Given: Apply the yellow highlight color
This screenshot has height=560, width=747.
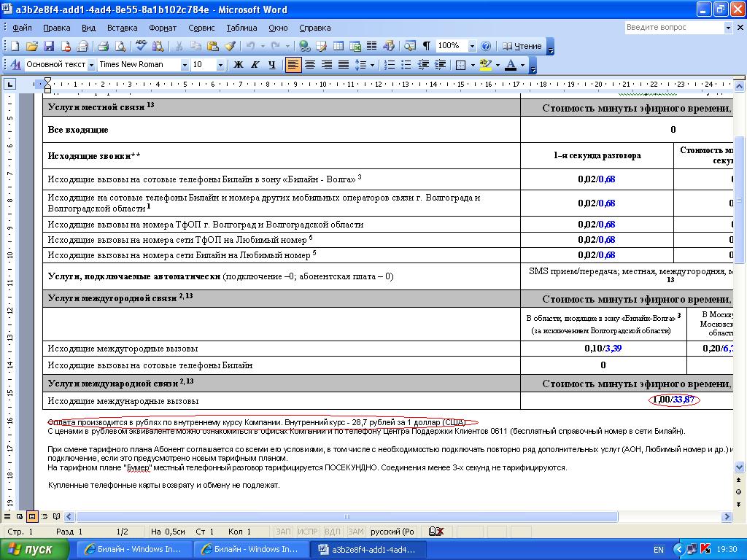Looking at the screenshot, I should tap(487, 65).
